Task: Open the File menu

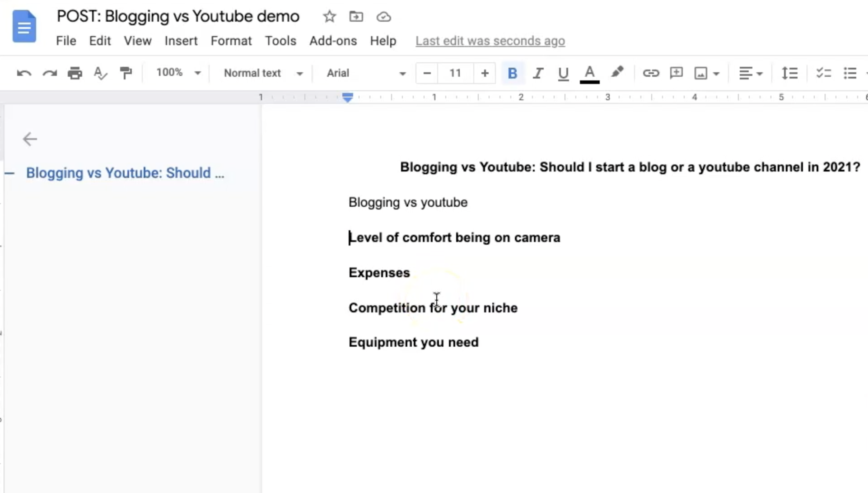Action: [66, 41]
